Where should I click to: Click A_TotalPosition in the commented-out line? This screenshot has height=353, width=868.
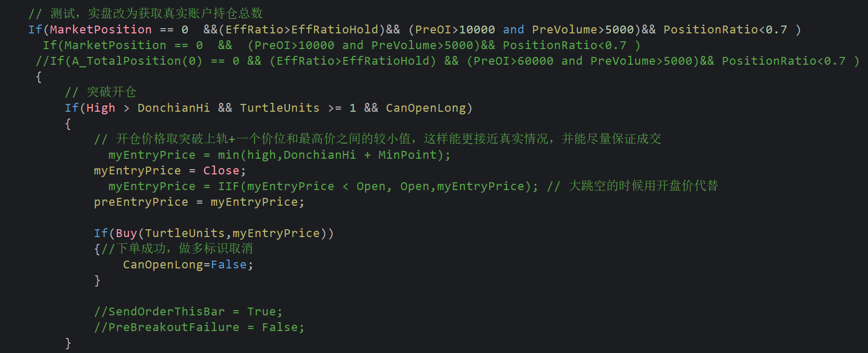coord(126,61)
